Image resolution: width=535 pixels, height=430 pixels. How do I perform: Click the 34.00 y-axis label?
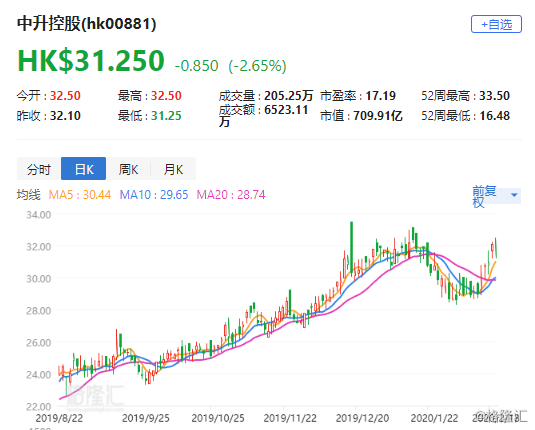pyautogui.click(x=39, y=215)
